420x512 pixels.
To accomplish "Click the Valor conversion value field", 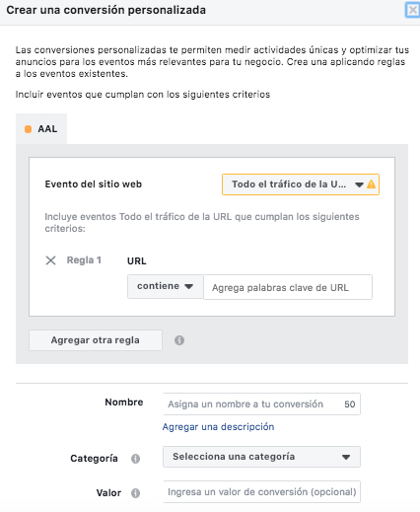I will 261,492.
